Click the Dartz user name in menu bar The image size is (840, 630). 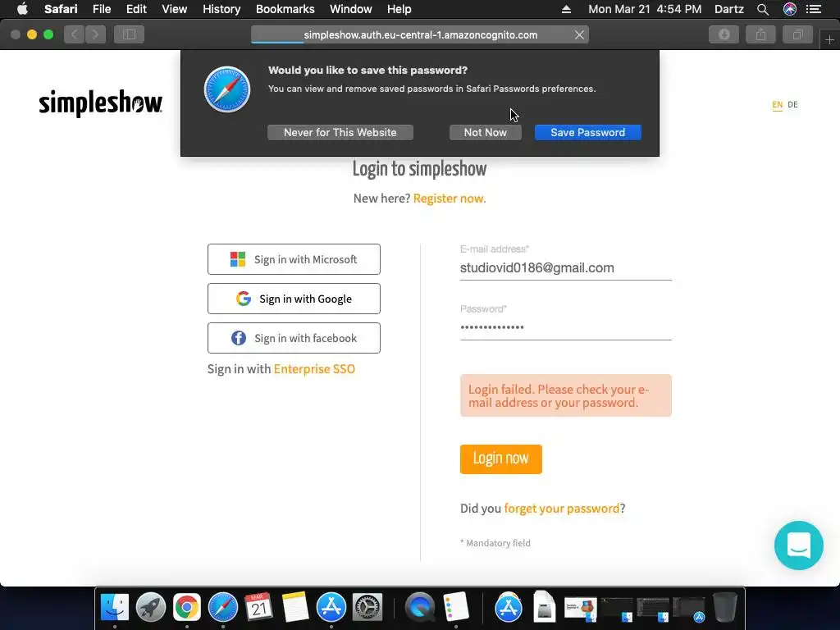click(x=728, y=9)
